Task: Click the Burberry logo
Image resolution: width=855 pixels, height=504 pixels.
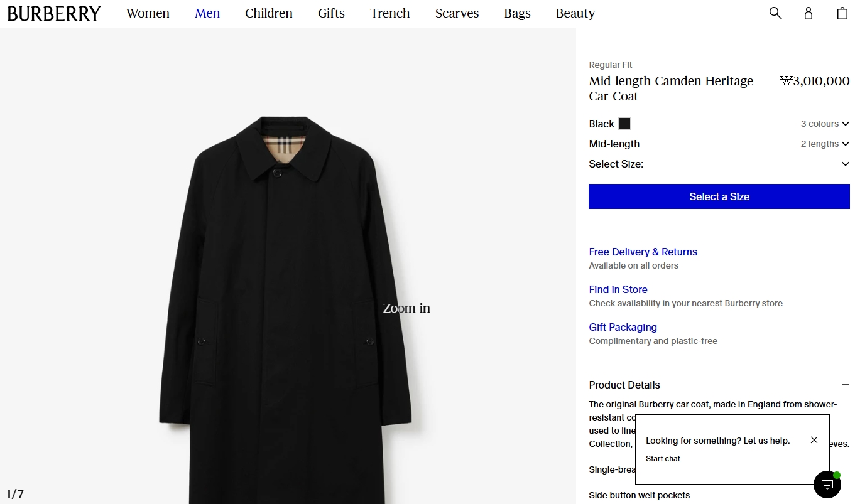Action: pyautogui.click(x=54, y=14)
